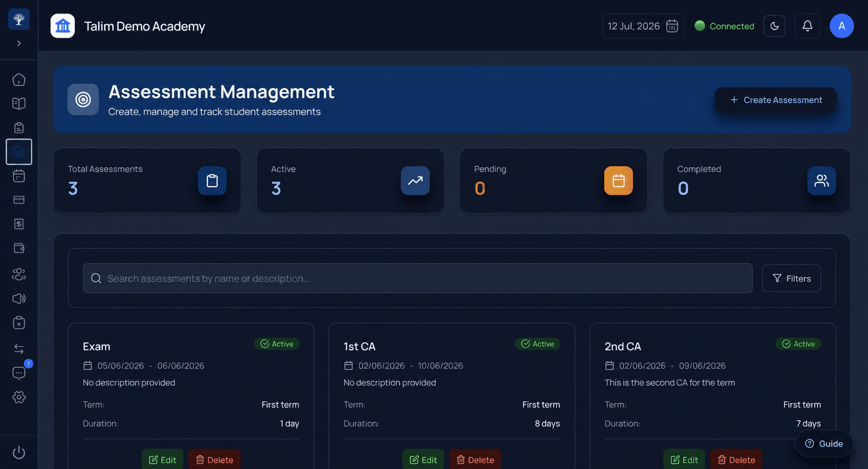Open the user avatar A menu
This screenshot has height=469, width=868.
click(x=842, y=26)
